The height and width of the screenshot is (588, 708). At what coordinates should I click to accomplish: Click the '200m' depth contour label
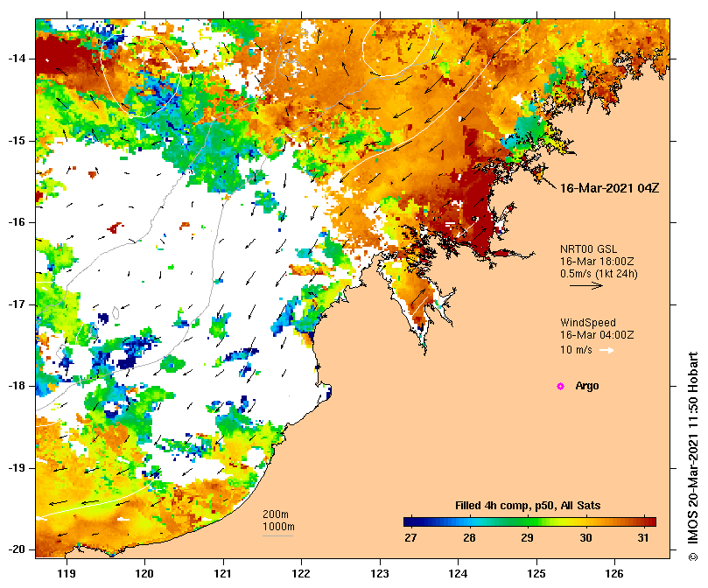pos(276,514)
